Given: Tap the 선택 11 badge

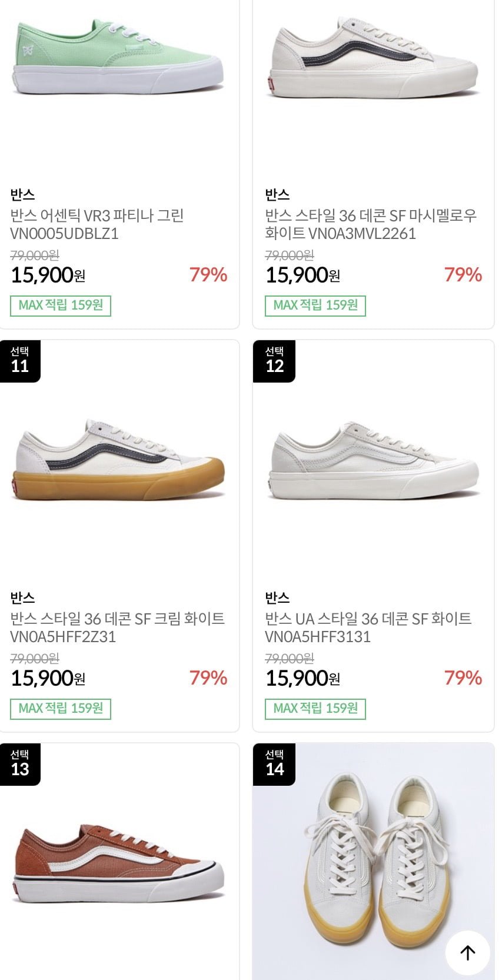Looking at the screenshot, I should click(20, 360).
